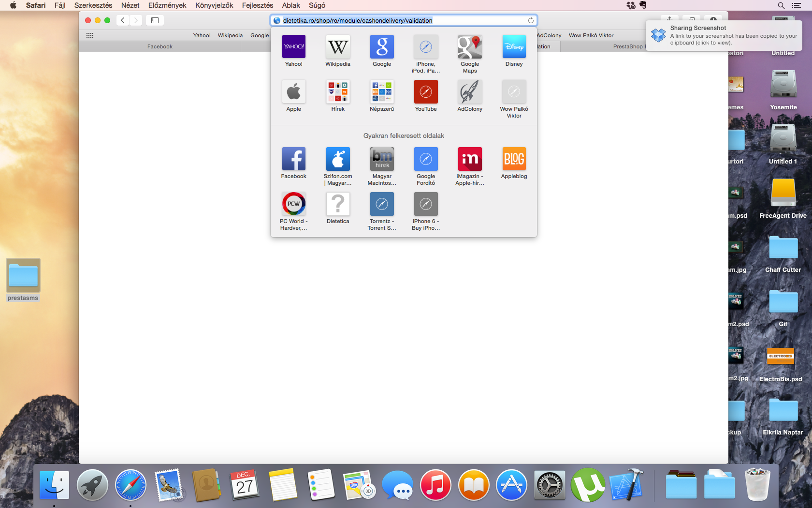Open the Apple menu
The image size is (812, 508).
[x=13, y=5]
